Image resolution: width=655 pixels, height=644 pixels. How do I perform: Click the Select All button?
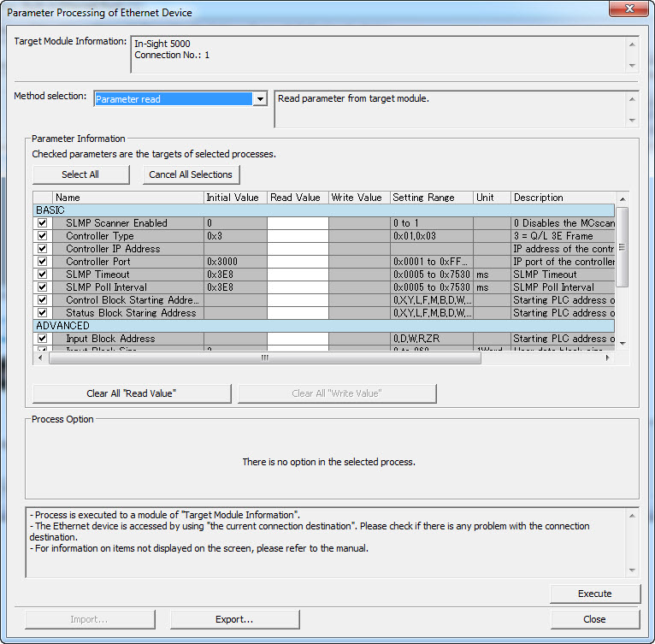pos(80,174)
